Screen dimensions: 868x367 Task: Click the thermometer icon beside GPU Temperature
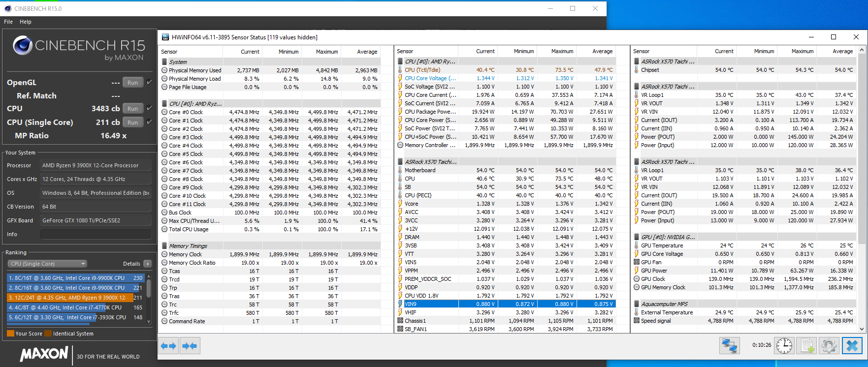(637, 245)
